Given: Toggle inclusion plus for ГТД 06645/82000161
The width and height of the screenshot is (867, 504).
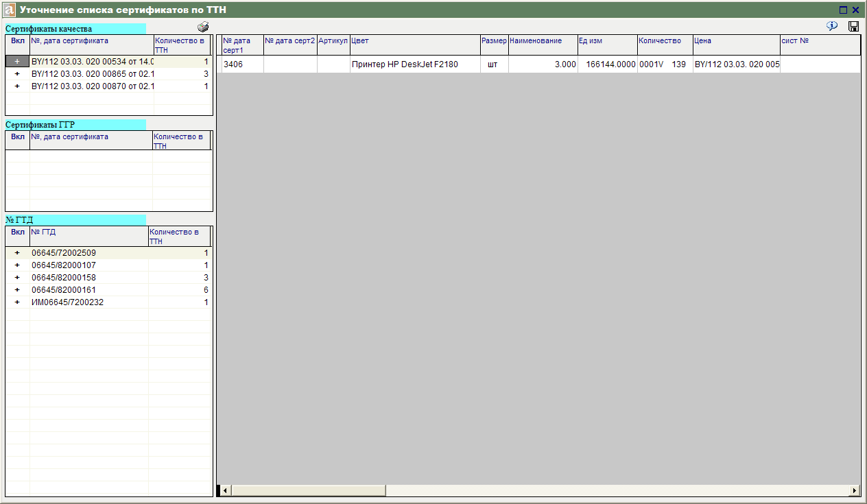Looking at the screenshot, I should [x=17, y=290].
